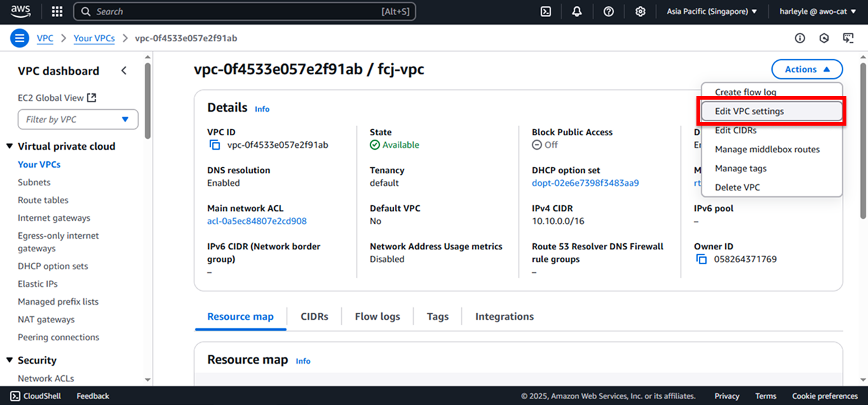This screenshot has width=868, height=405.
Task: Click the VPC breadcrumb link
Action: pos(45,38)
